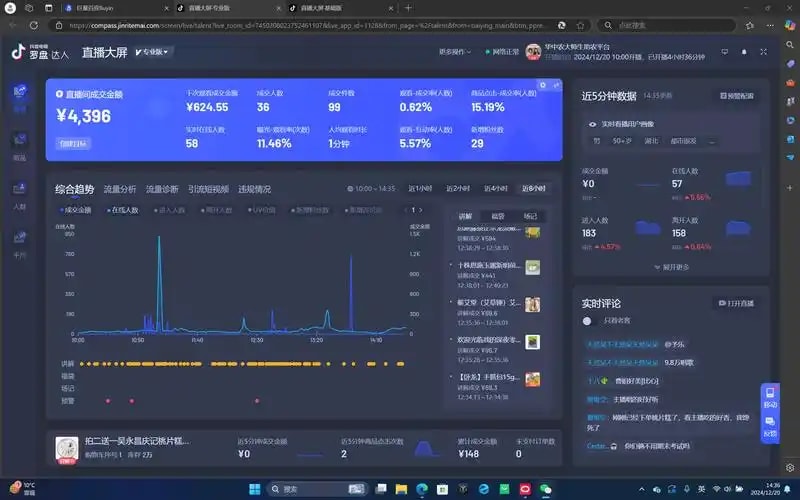Viewport: 800px width, 500px height.
Task: Click the first pink warning marker in timeline
Action: [108, 401]
